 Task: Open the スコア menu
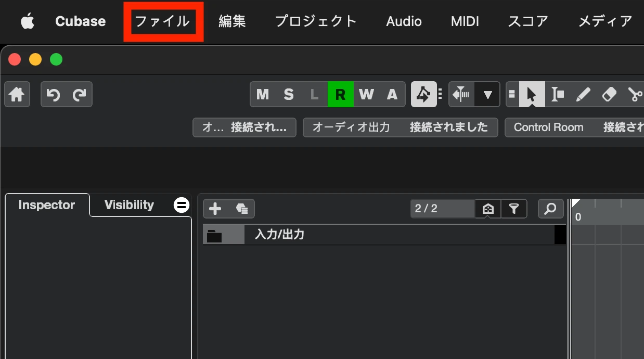[528, 21]
